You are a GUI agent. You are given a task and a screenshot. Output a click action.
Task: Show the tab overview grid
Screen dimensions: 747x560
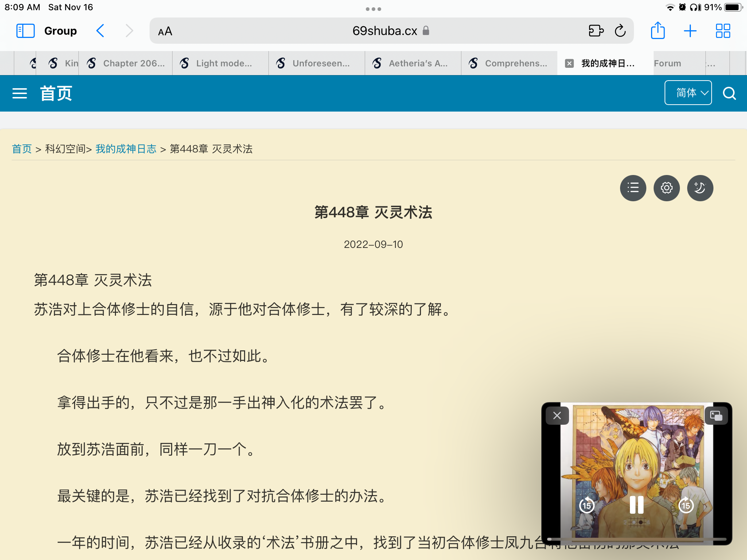(723, 31)
